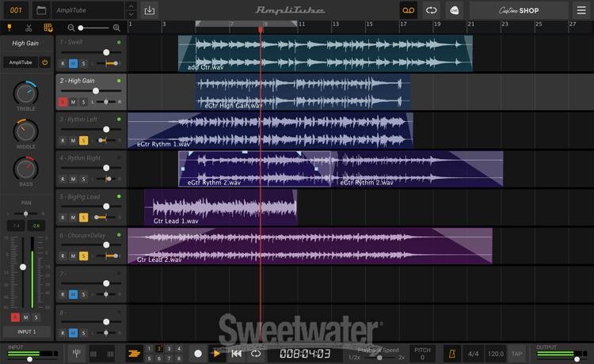594x364 pixels.
Task: Select the add Gtr.wav clip
Action: pos(325,53)
